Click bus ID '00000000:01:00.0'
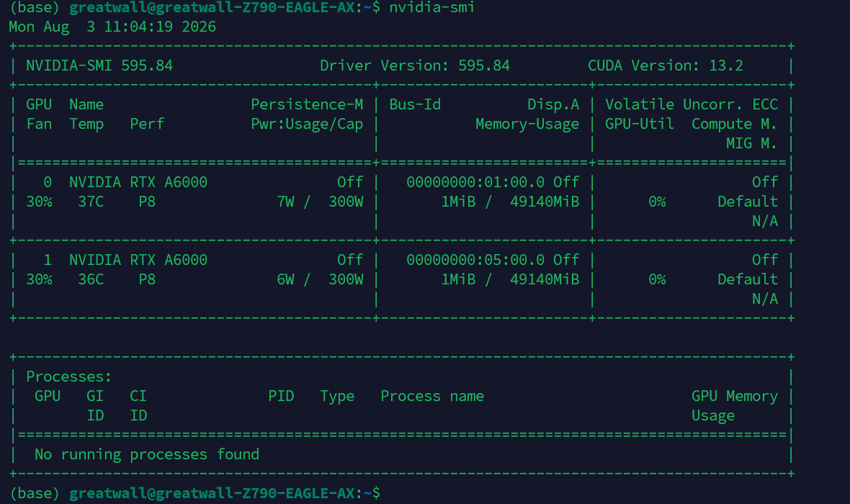This screenshot has width=850, height=504. click(475, 182)
